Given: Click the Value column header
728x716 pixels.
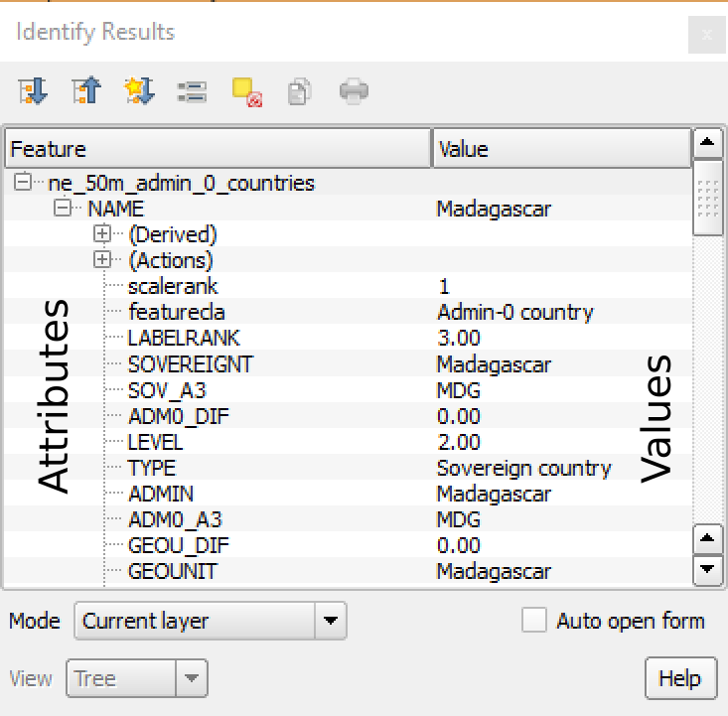Looking at the screenshot, I should (x=561, y=149).
